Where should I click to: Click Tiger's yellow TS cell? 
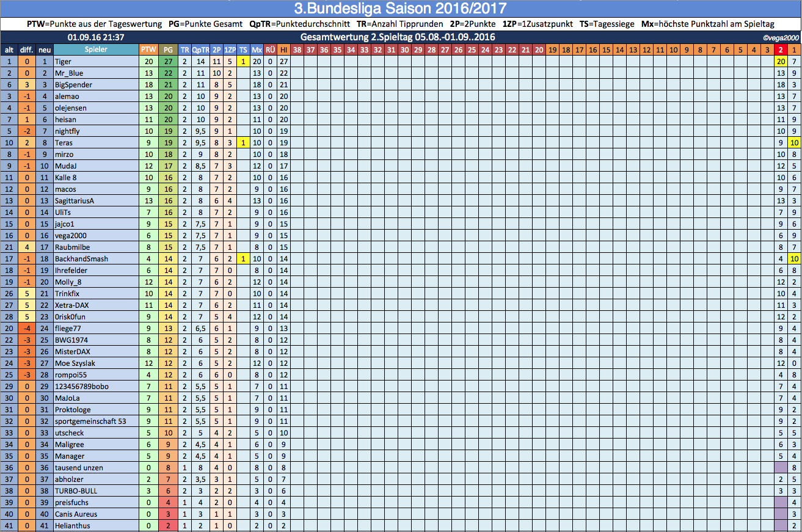pyautogui.click(x=243, y=62)
